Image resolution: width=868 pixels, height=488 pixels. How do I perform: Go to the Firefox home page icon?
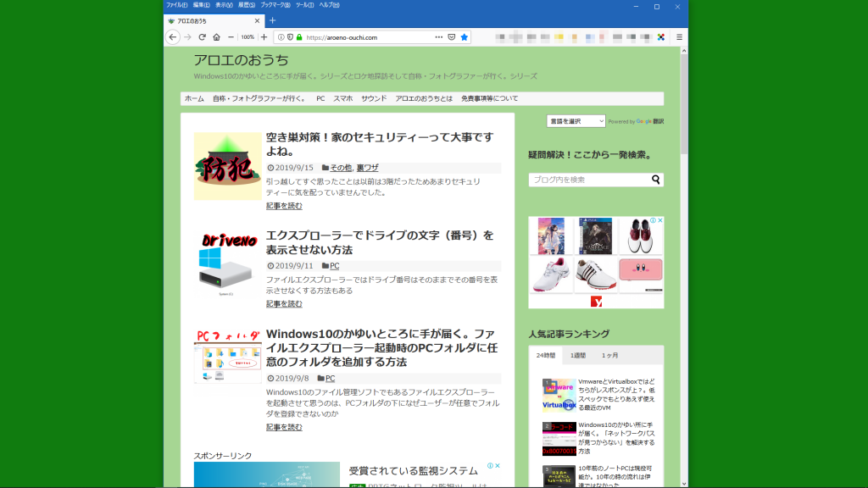coord(216,37)
